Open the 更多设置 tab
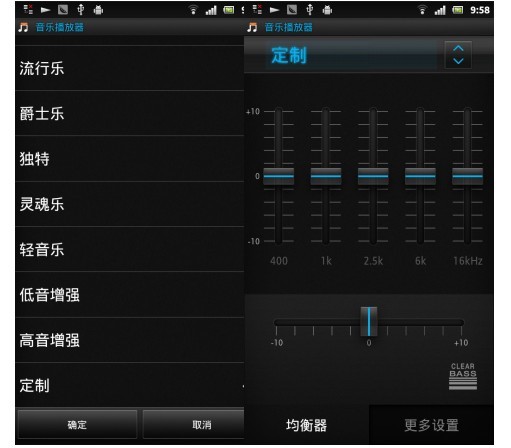 tap(432, 425)
